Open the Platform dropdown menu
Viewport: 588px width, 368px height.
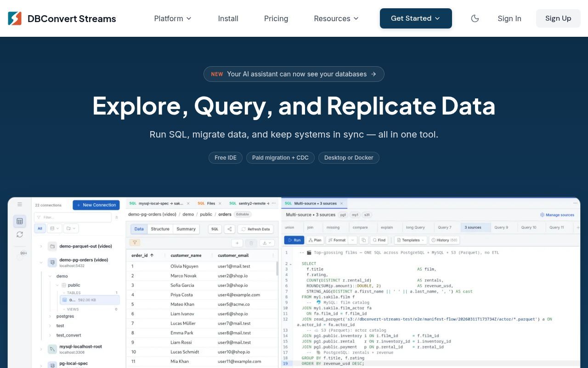coord(173,18)
